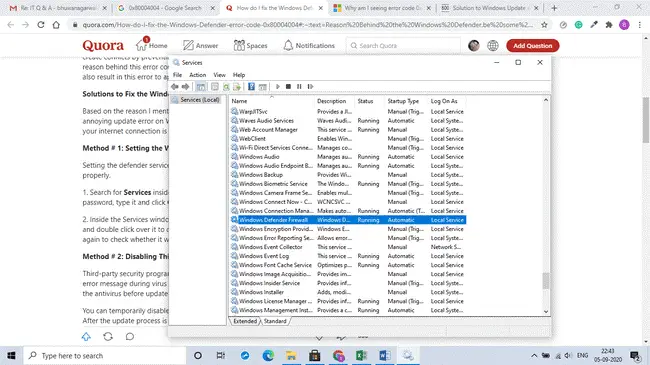650x365 pixels.
Task: Pause Service button in toolbar
Action: (299, 86)
